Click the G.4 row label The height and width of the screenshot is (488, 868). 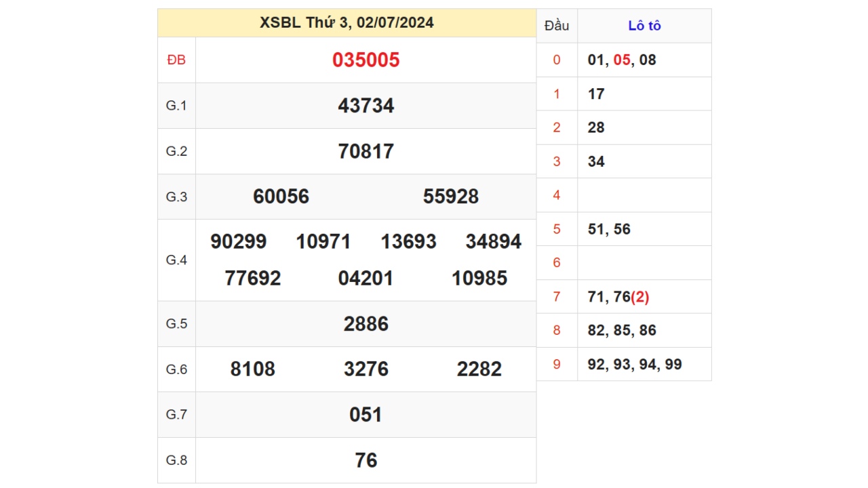[x=176, y=260]
